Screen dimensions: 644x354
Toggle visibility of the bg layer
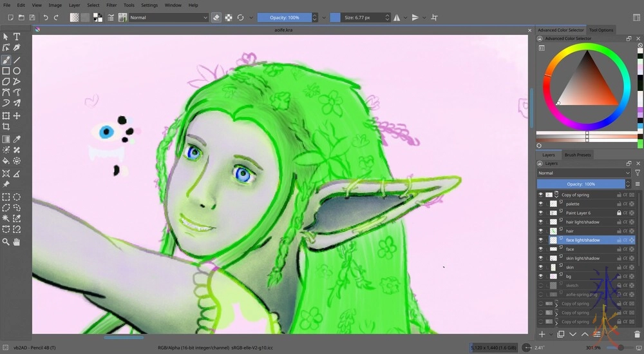[x=540, y=276]
